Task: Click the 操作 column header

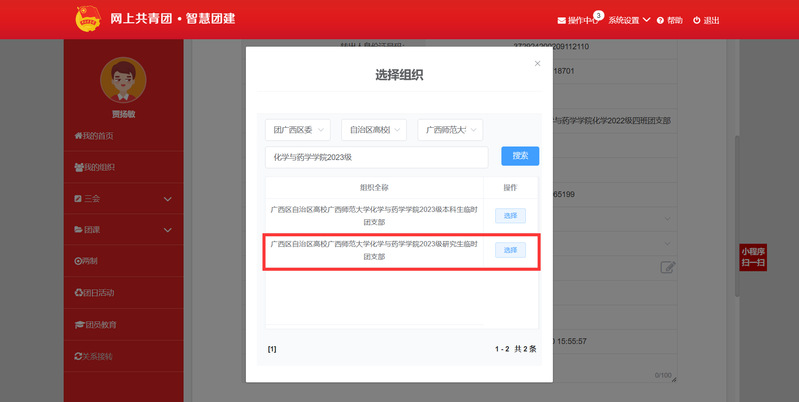Action: [x=510, y=187]
